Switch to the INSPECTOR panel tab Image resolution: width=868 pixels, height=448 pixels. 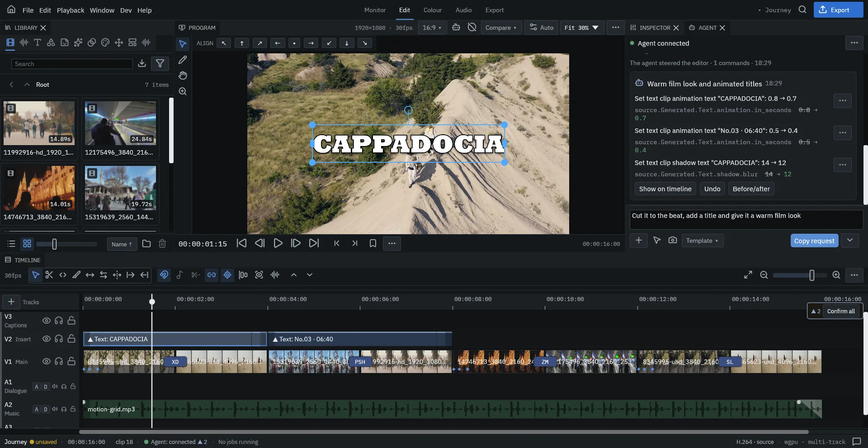pyautogui.click(x=654, y=28)
